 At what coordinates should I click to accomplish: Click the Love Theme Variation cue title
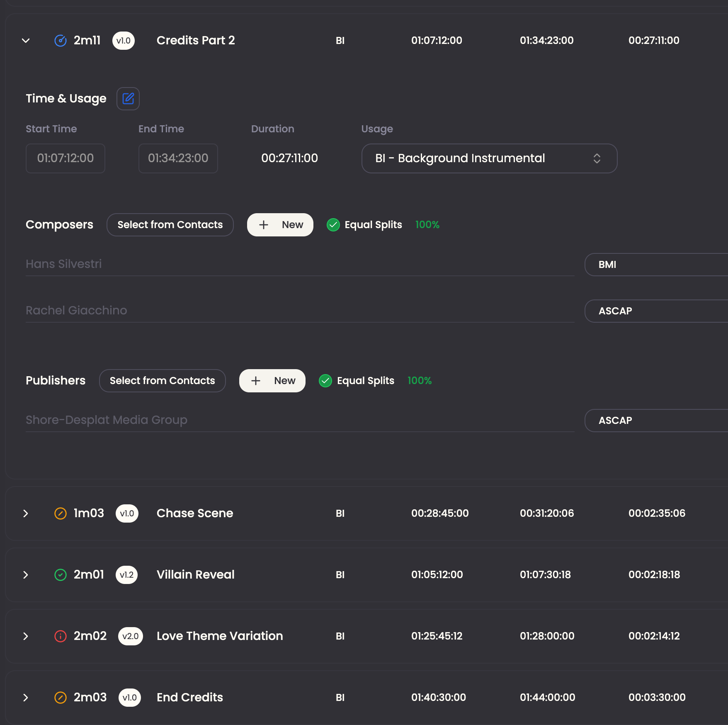(x=220, y=636)
